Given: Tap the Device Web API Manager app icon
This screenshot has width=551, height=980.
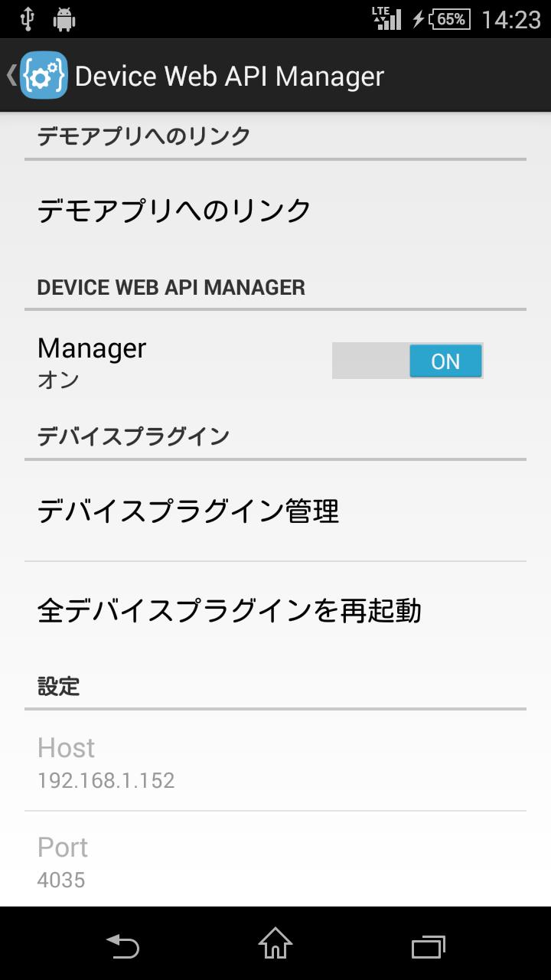Looking at the screenshot, I should tap(44, 76).
